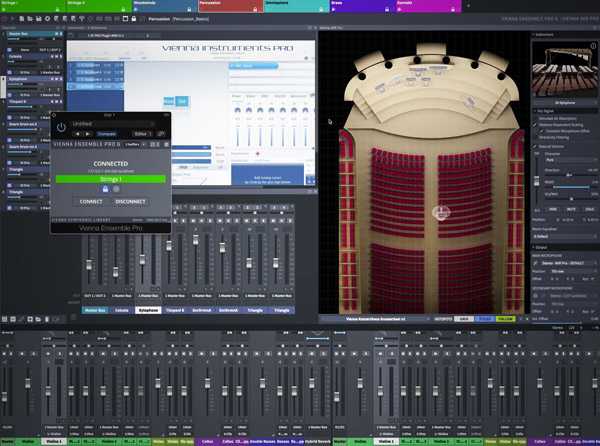Viewport: 600px width, 446px height.
Task: Open the buffer dropdown in Vienna Ensemble plugin
Action: tap(135, 144)
